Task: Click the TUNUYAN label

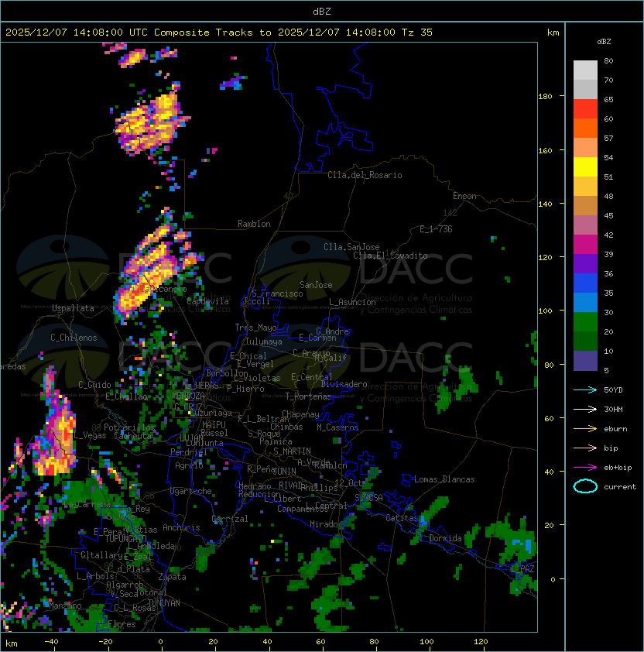Action: point(164,603)
